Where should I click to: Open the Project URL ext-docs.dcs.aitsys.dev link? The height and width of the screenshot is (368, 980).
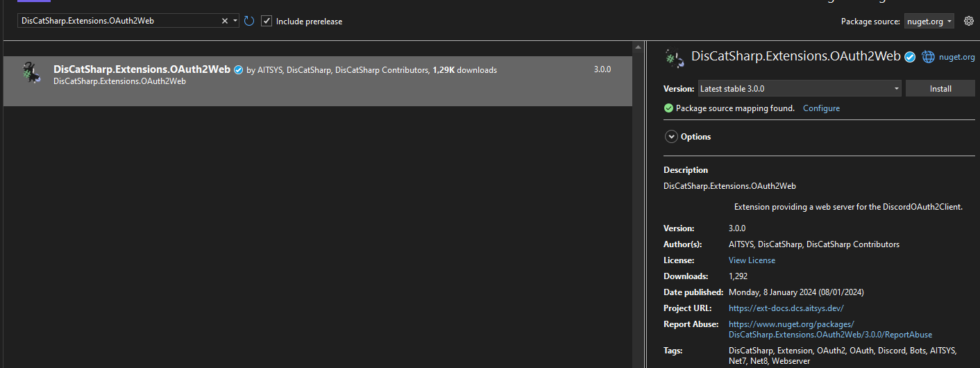point(786,308)
